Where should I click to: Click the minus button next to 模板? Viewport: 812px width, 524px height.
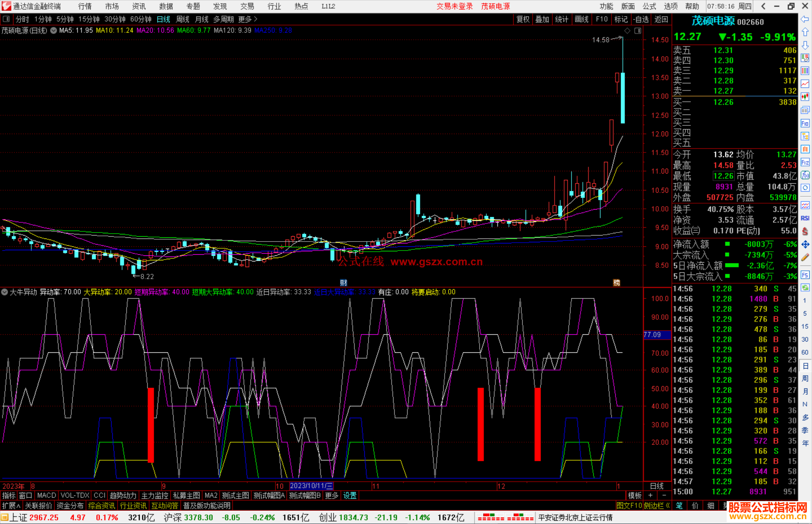664,495
